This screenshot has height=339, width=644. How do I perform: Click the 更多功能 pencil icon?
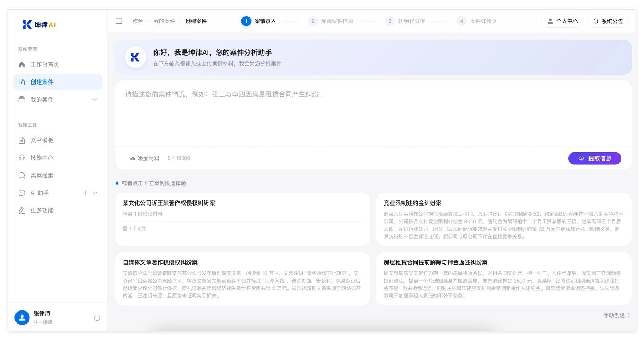22,210
